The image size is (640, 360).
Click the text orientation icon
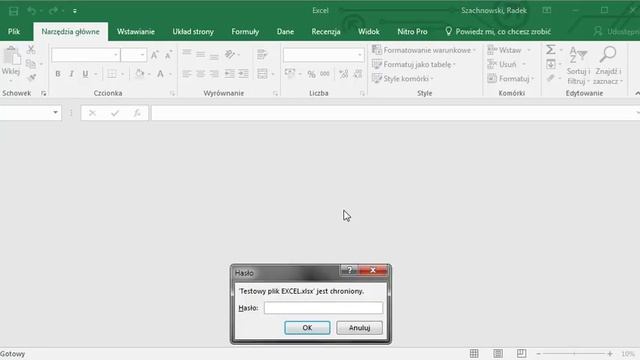(x=230, y=54)
